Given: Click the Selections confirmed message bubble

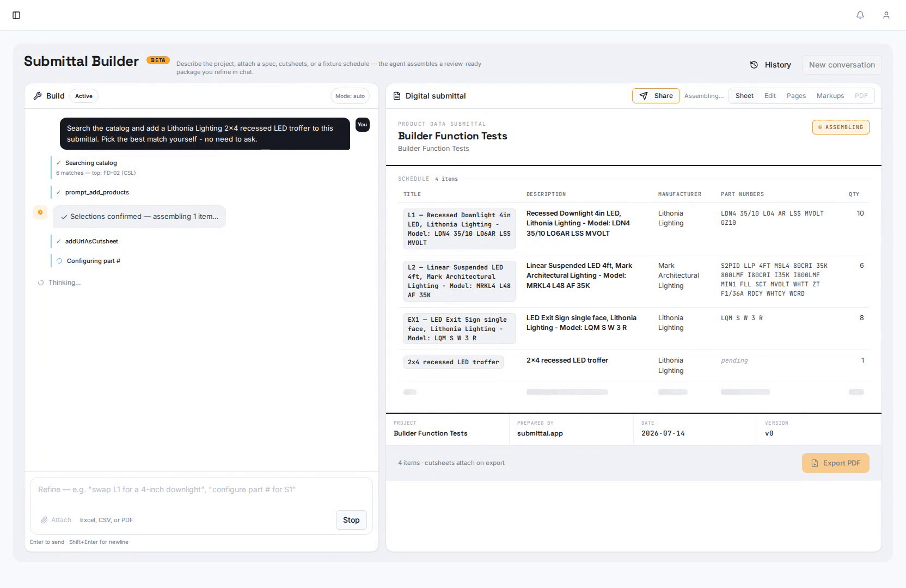Looking at the screenshot, I should coord(139,217).
